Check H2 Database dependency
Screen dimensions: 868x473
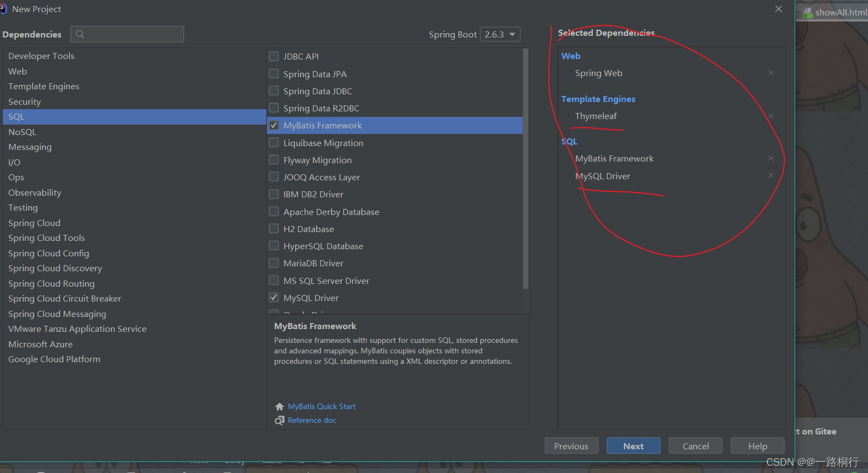pyautogui.click(x=274, y=228)
